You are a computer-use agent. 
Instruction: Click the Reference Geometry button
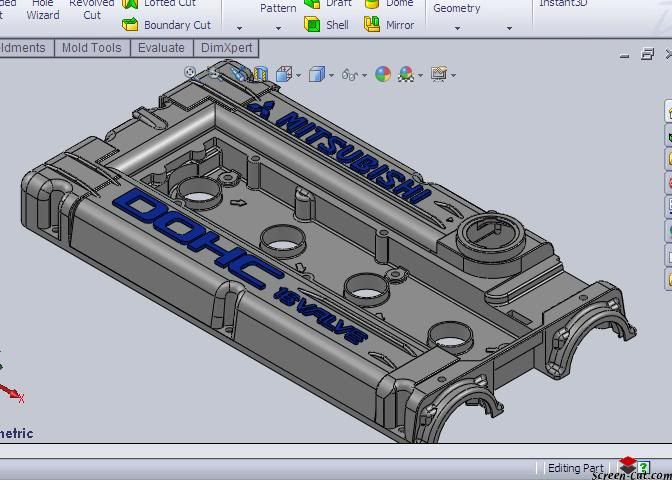tap(456, 8)
